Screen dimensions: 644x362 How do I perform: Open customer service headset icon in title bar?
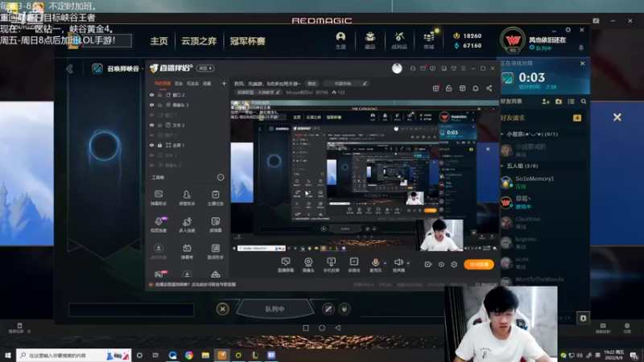click(x=413, y=68)
